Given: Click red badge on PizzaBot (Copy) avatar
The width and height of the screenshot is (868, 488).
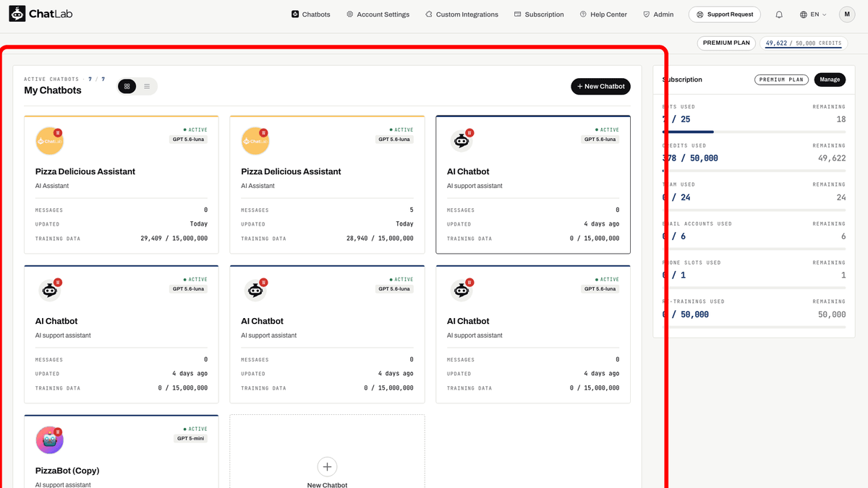Looking at the screenshot, I should click(x=58, y=432).
